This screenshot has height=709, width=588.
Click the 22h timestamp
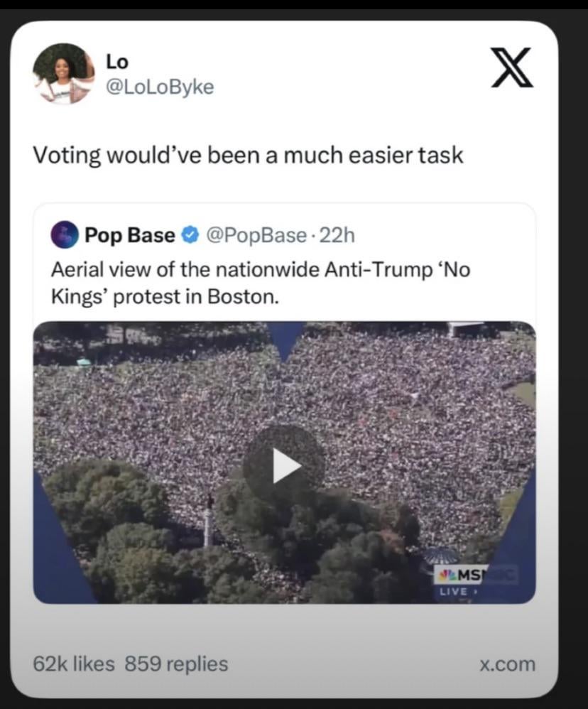[x=337, y=235]
